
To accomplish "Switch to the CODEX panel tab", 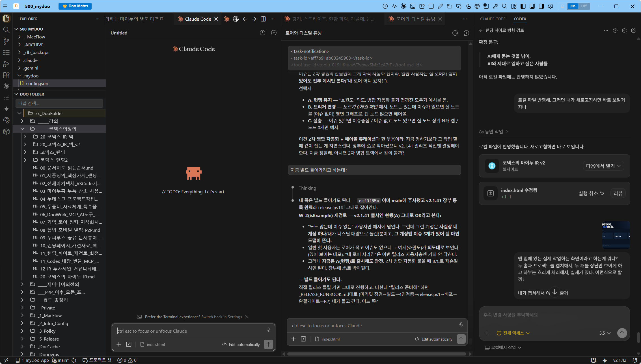I will tap(520, 19).
